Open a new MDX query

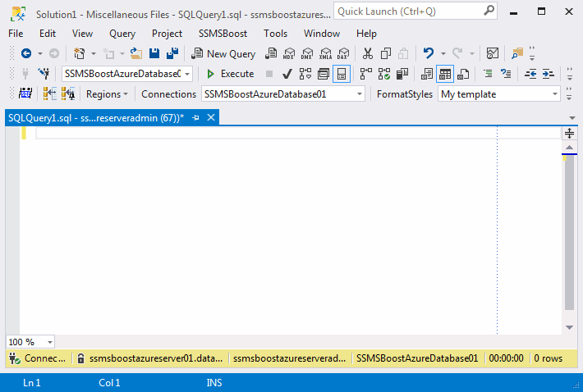289,53
